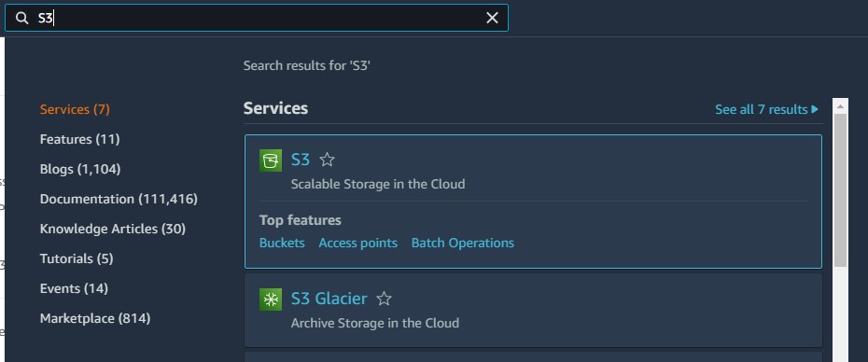Select the Services (7) category
This screenshot has height=362, width=868.
coord(75,109)
